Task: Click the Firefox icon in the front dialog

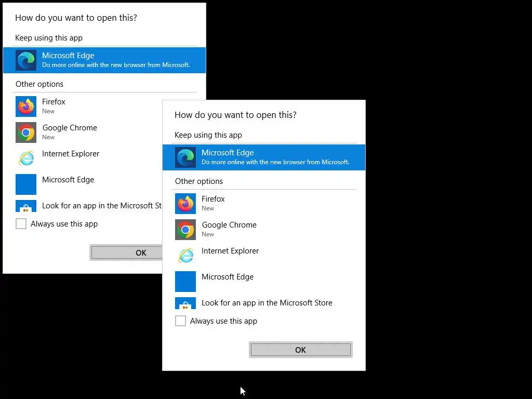Action: click(185, 204)
